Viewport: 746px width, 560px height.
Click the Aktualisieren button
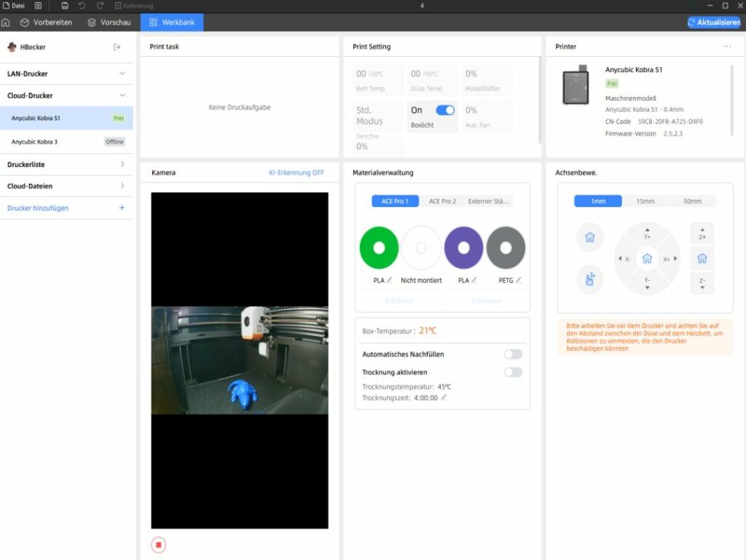tap(714, 22)
